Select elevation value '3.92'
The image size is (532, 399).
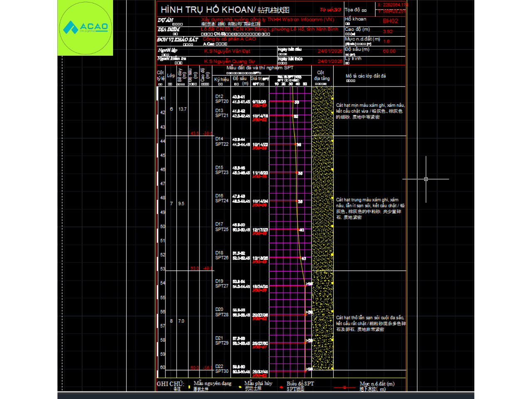(x=388, y=32)
